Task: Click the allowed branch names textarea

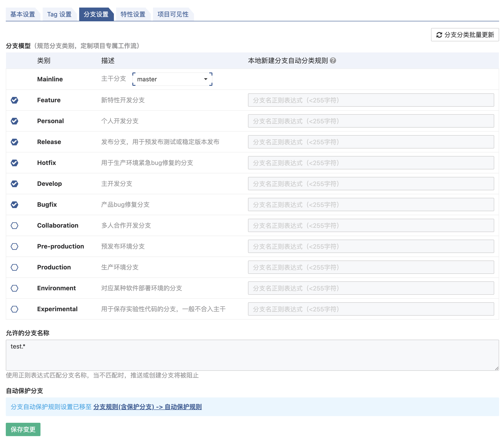Action: (252, 355)
